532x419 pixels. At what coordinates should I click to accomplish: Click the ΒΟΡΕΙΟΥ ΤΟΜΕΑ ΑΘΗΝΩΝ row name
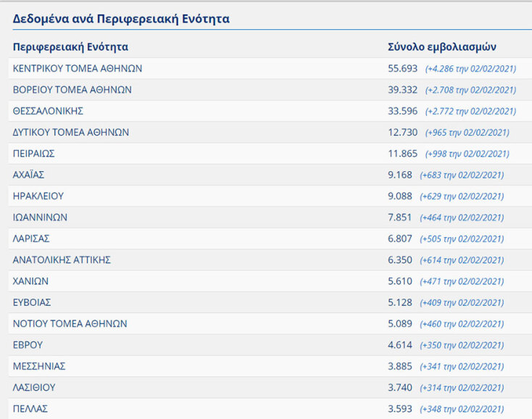pos(72,90)
